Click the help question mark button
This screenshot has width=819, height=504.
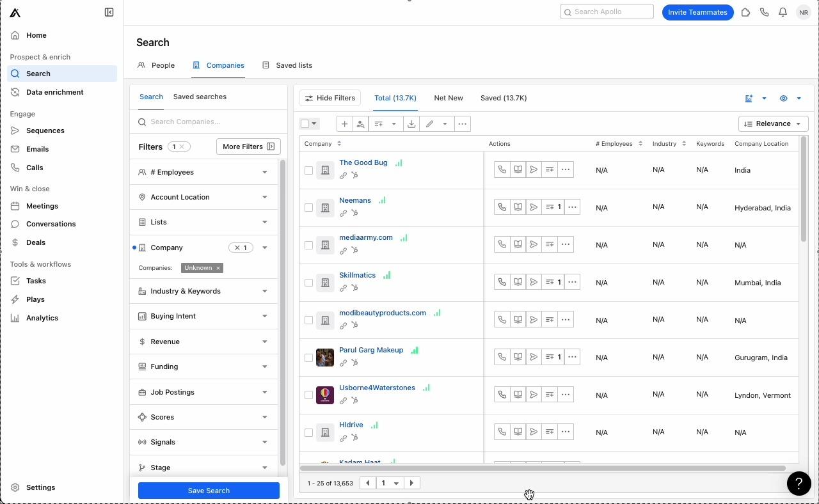(799, 484)
